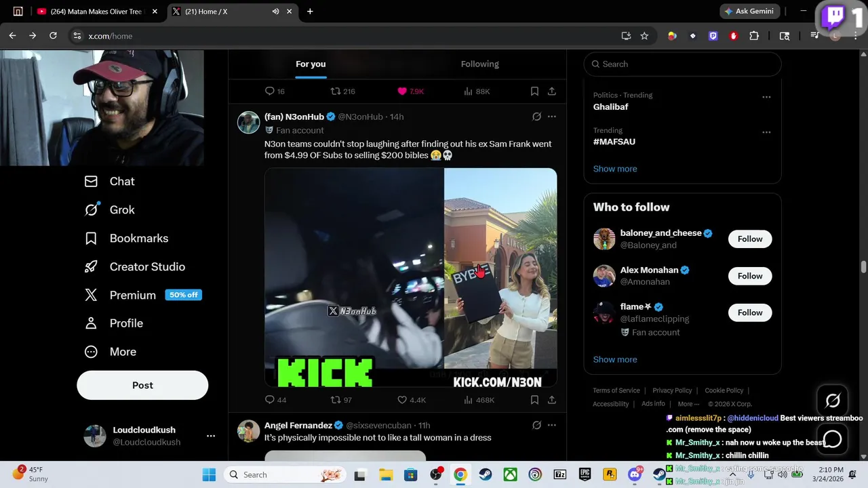This screenshot has height=488, width=868.
Task: Share the top post with 88K views
Action: click(x=552, y=91)
